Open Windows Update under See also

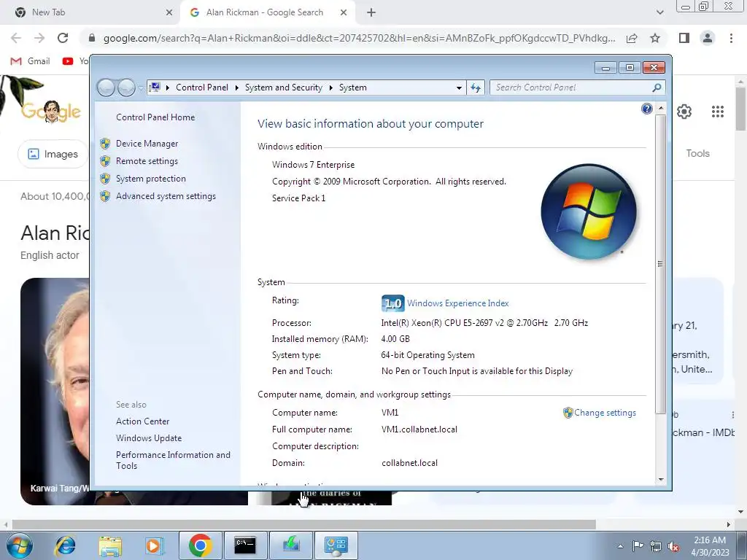click(x=149, y=438)
